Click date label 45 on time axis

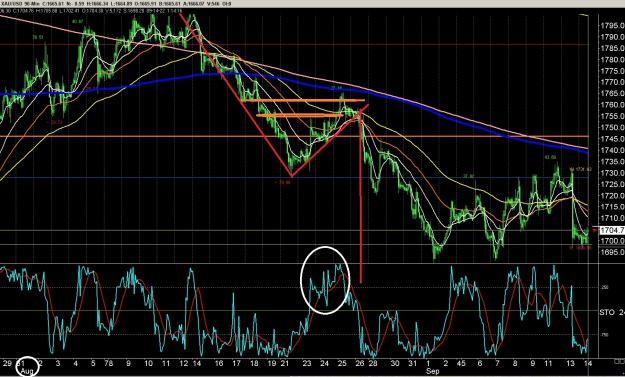click(x=461, y=363)
